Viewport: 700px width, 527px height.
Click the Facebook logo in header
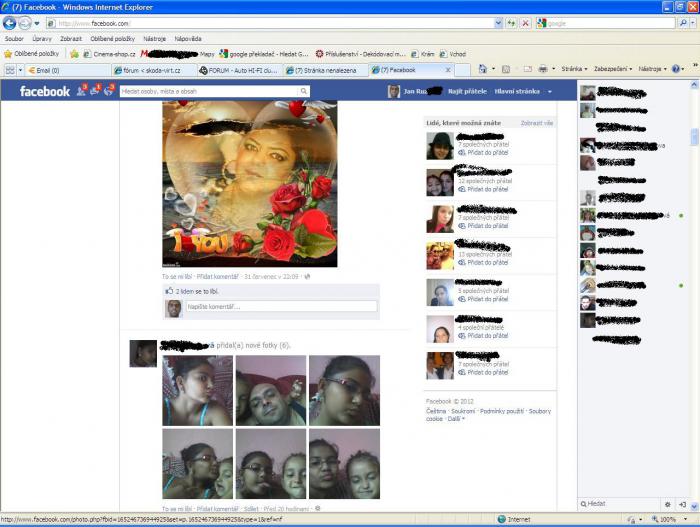coord(45,91)
